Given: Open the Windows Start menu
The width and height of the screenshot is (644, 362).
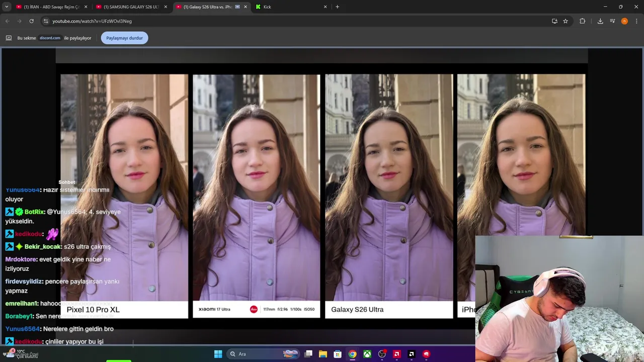Looking at the screenshot, I should coord(218,354).
